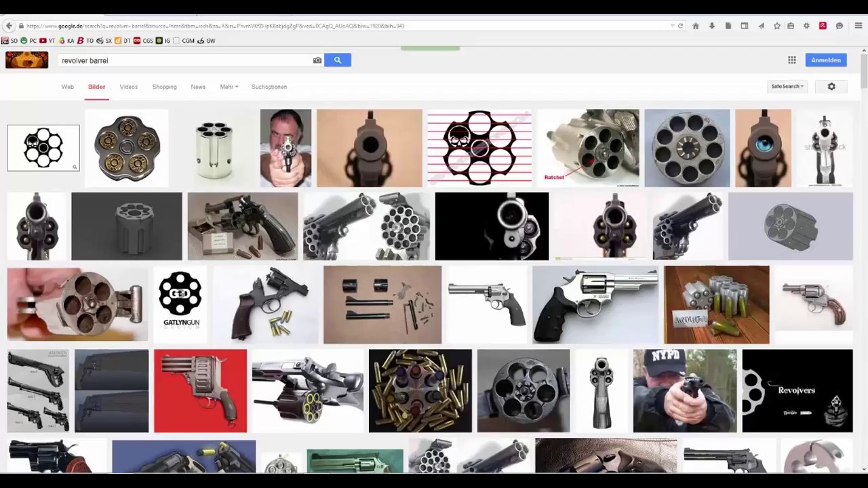Open the KA bookmark
Image resolution: width=868 pixels, height=488 pixels.
pos(66,41)
